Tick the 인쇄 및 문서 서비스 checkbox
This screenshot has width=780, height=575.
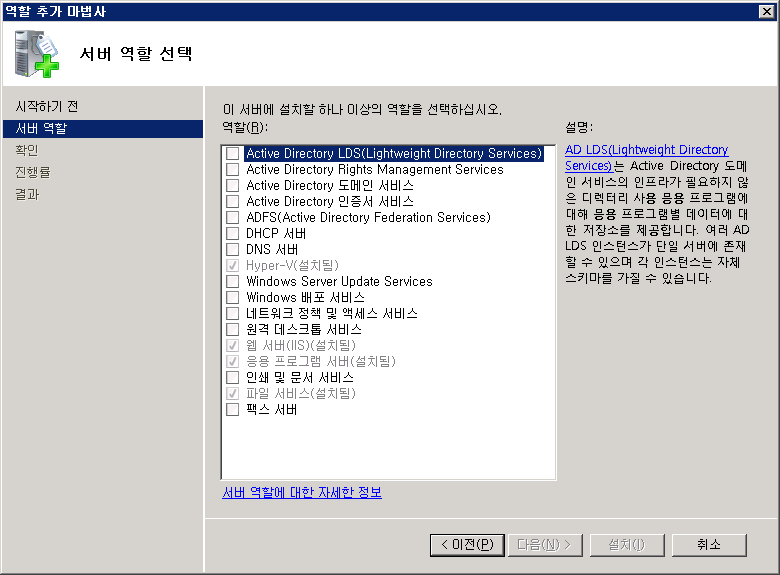pos(233,378)
